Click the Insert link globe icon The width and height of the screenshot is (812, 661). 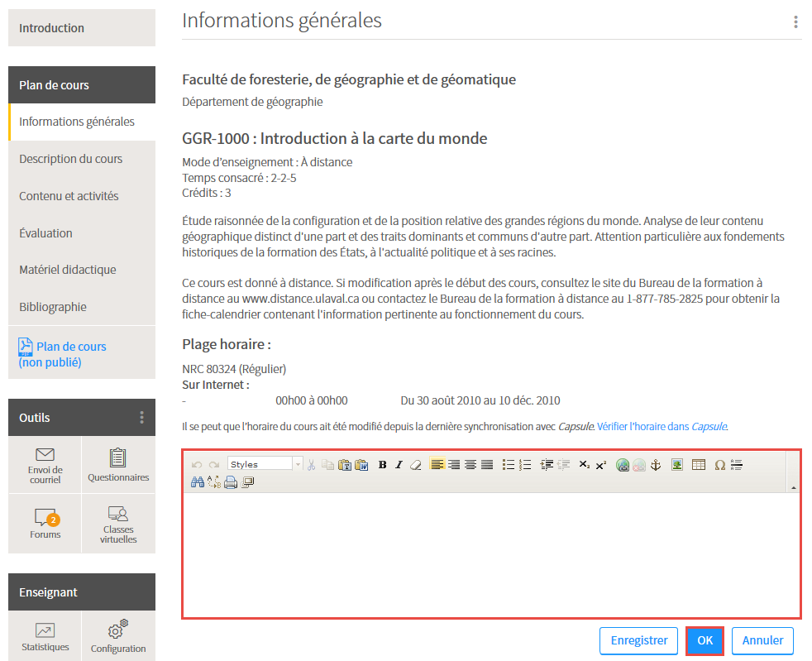pos(623,465)
